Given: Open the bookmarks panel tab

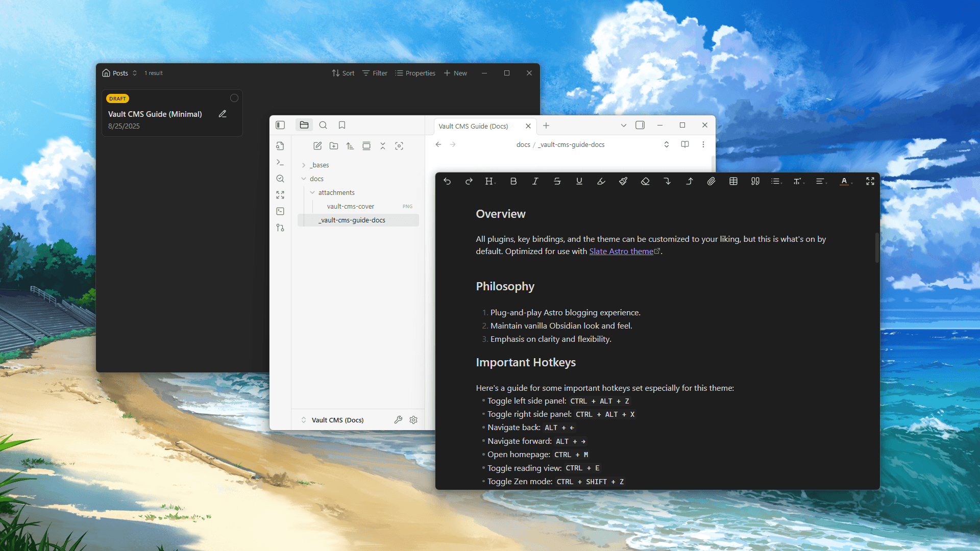Looking at the screenshot, I should 342,125.
